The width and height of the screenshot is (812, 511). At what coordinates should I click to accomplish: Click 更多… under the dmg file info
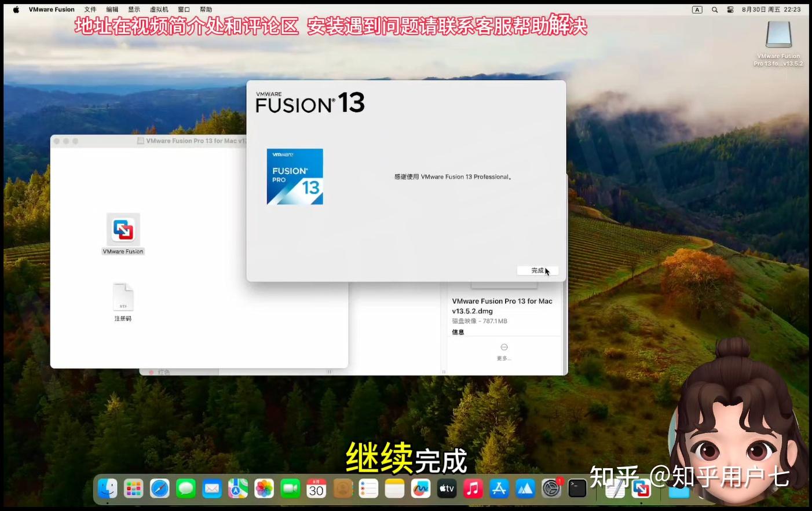[503, 358]
